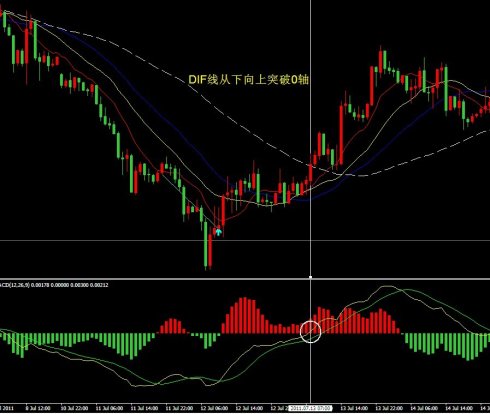
Task: Select the highest red candle near 13 Jul peak
Action: [x=380, y=62]
